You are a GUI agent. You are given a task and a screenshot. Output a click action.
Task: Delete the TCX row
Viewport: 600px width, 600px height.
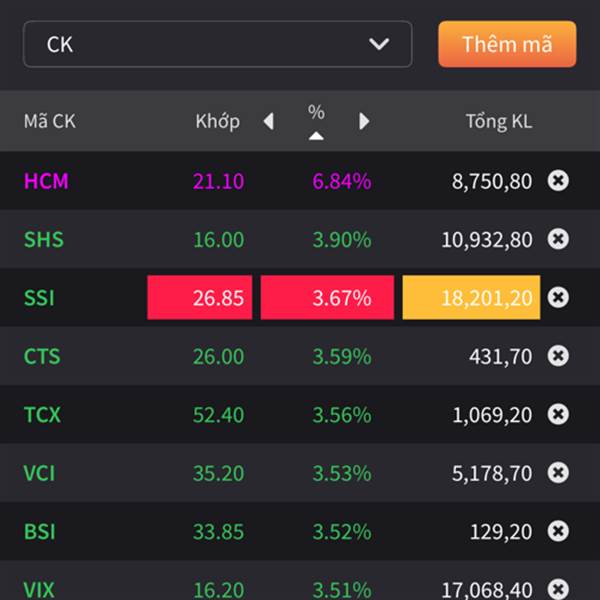(x=559, y=414)
